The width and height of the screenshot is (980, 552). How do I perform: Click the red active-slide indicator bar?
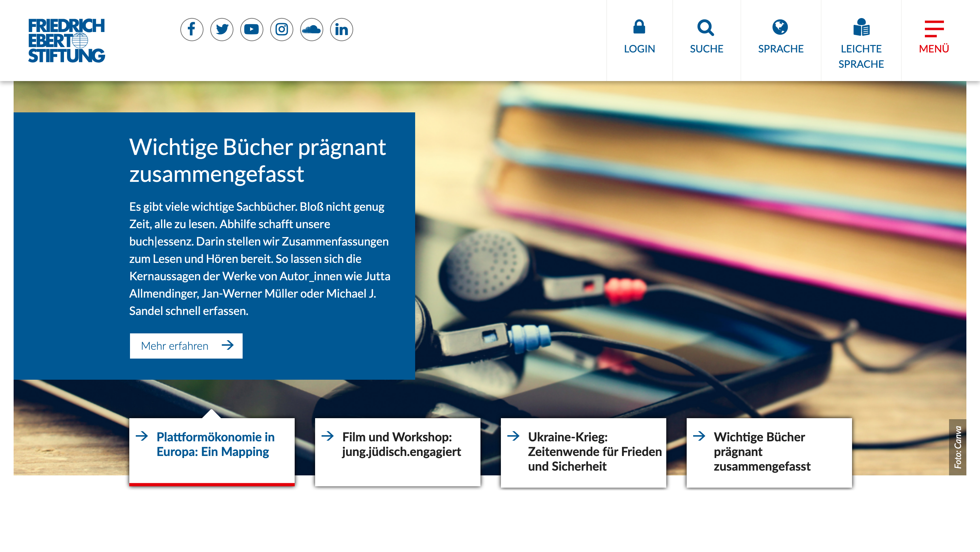pos(212,484)
